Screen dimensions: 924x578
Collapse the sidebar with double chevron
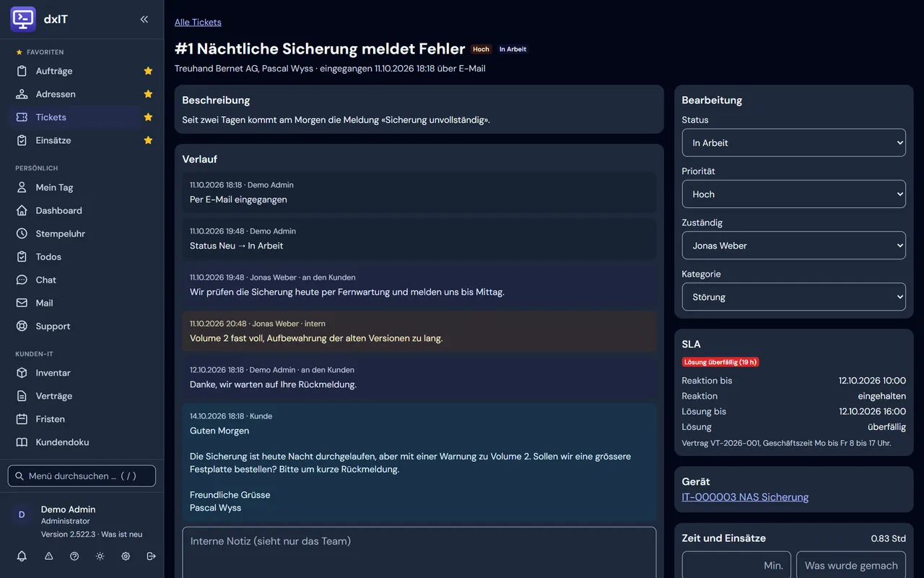click(144, 20)
